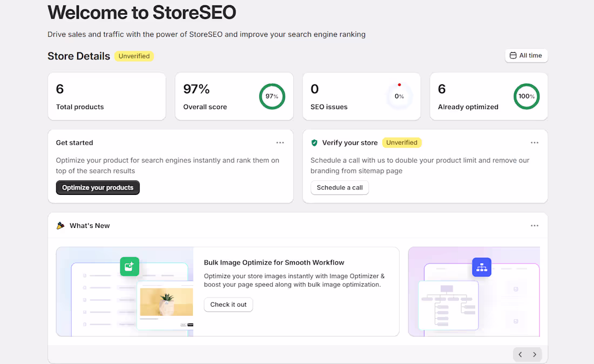Click the calendar icon in All time button
This screenshot has height=364, width=594.
click(513, 55)
